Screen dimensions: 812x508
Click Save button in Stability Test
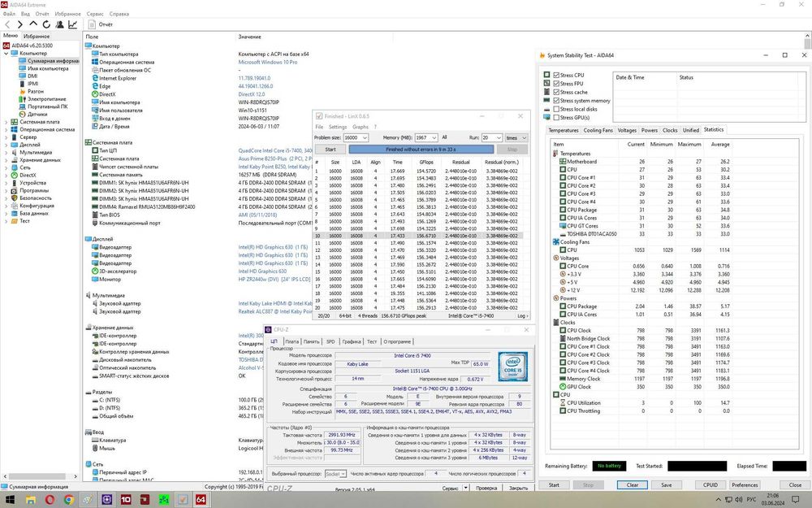[667, 485]
